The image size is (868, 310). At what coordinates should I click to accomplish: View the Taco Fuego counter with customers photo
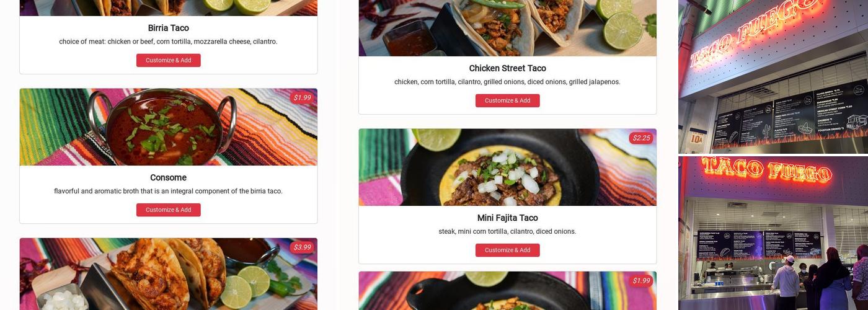pos(773,233)
